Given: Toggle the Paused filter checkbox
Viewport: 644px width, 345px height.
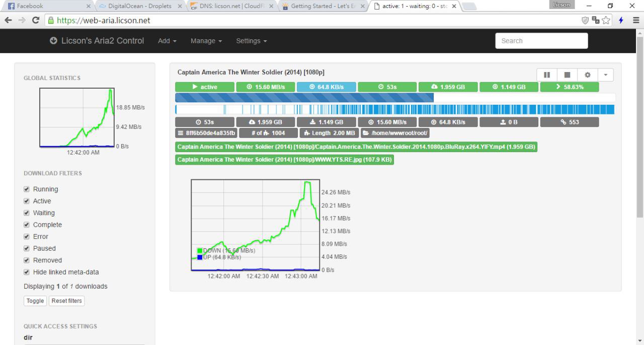Looking at the screenshot, I should 27,248.
